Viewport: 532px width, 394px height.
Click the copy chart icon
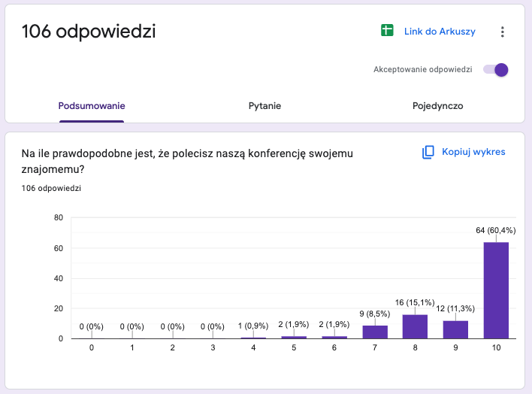428,152
